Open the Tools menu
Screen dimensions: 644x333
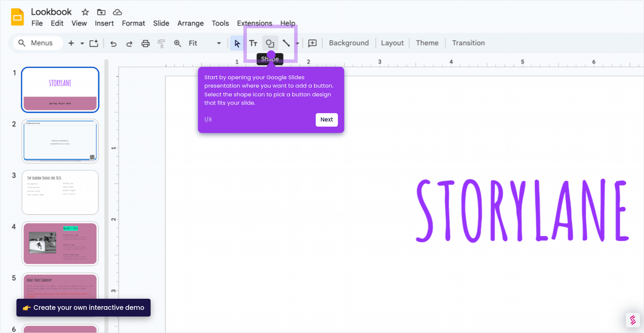220,23
